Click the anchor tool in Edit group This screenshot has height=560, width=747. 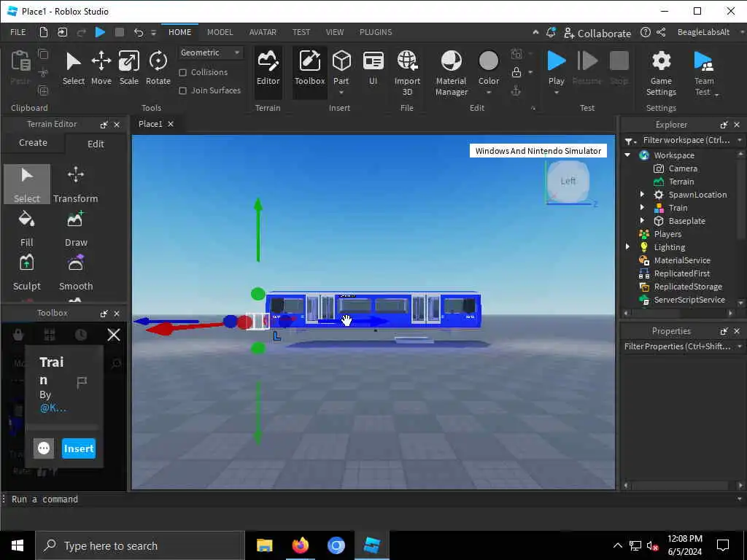tap(516, 90)
